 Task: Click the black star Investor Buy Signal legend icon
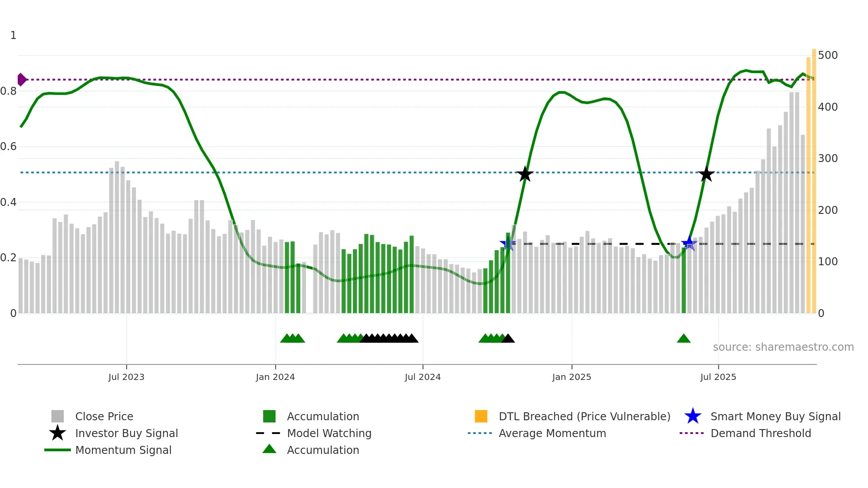click(x=58, y=433)
